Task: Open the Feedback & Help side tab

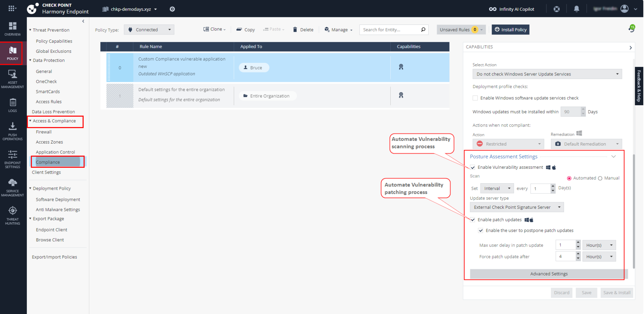Action: [639, 86]
